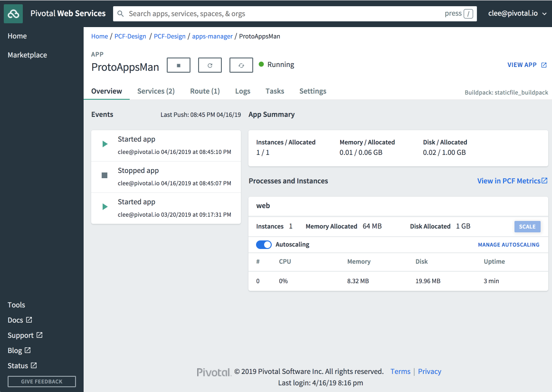Click MANAGE AUTOSCALING link
Image resolution: width=552 pixels, height=392 pixels.
[x=508, y=244]
